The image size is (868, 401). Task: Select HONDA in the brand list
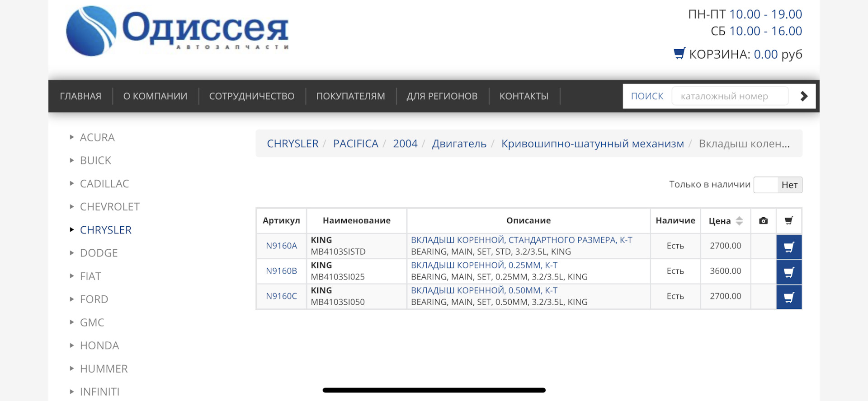pos(99,345)
